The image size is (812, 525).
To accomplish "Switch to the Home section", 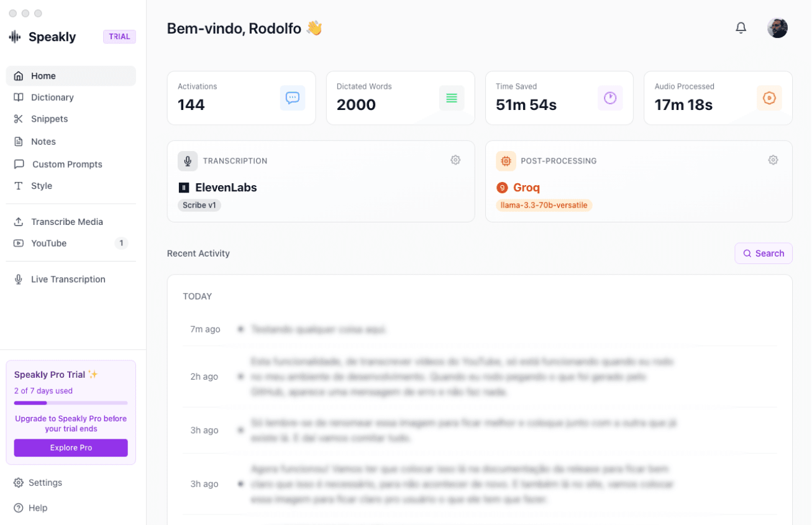I will 43,75.
